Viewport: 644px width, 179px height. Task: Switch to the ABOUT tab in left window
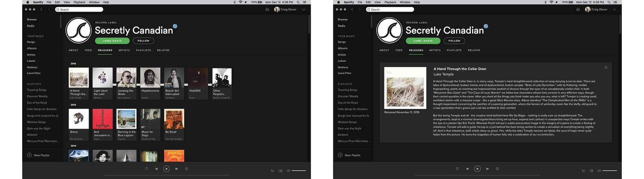(x=73, y=50)
